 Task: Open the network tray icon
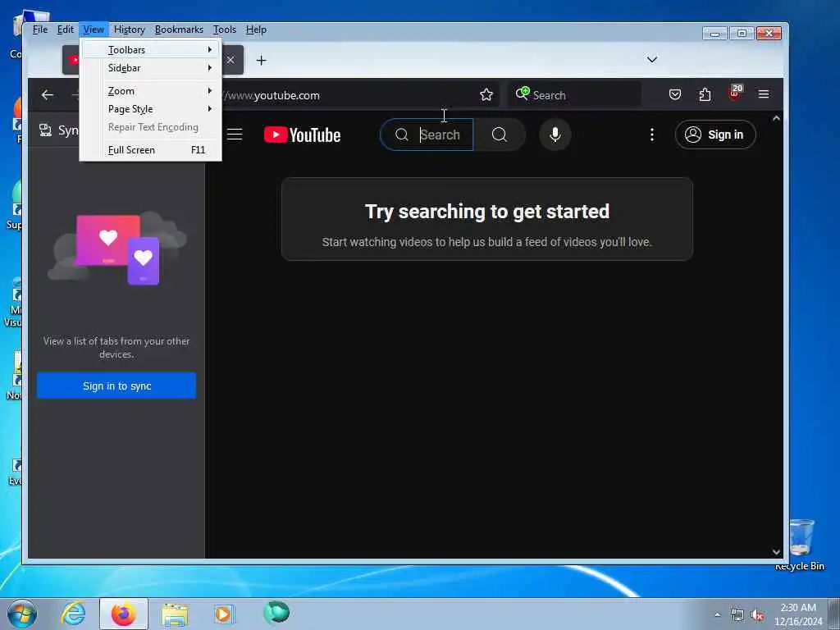click(x=737, y=615)
